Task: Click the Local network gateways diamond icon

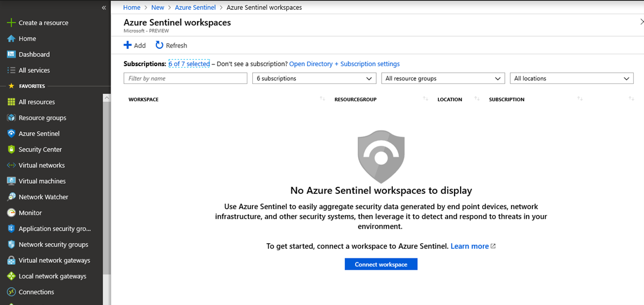Action: pyautogui.click(x=11, y=276)
